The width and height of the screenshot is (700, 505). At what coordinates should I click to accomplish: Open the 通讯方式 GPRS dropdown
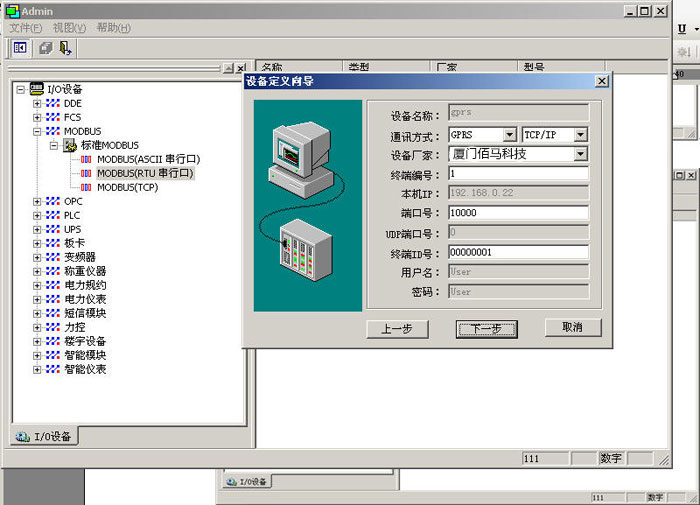[x=509, y=134]
